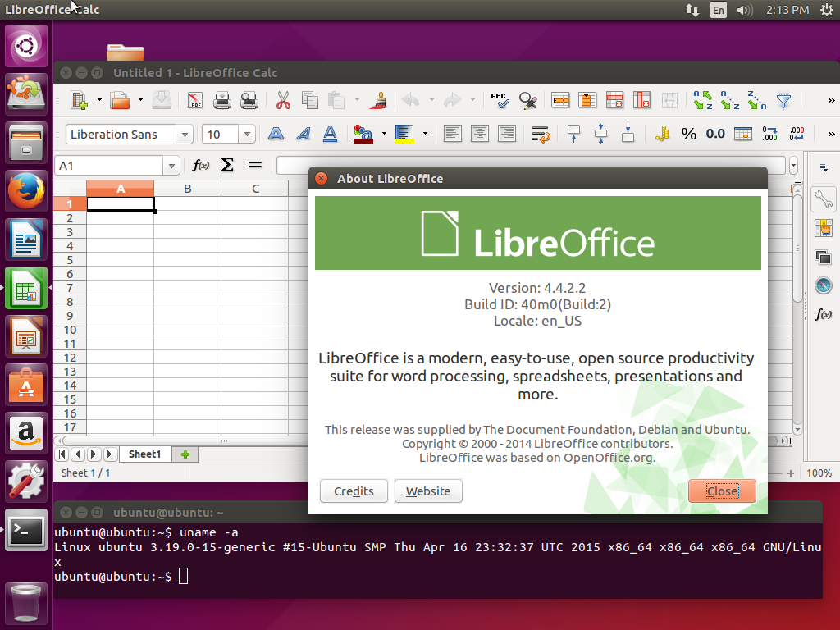The image size is (840, 630).
Task: Open the font color dropdown arrow
Action: point(384,134)
